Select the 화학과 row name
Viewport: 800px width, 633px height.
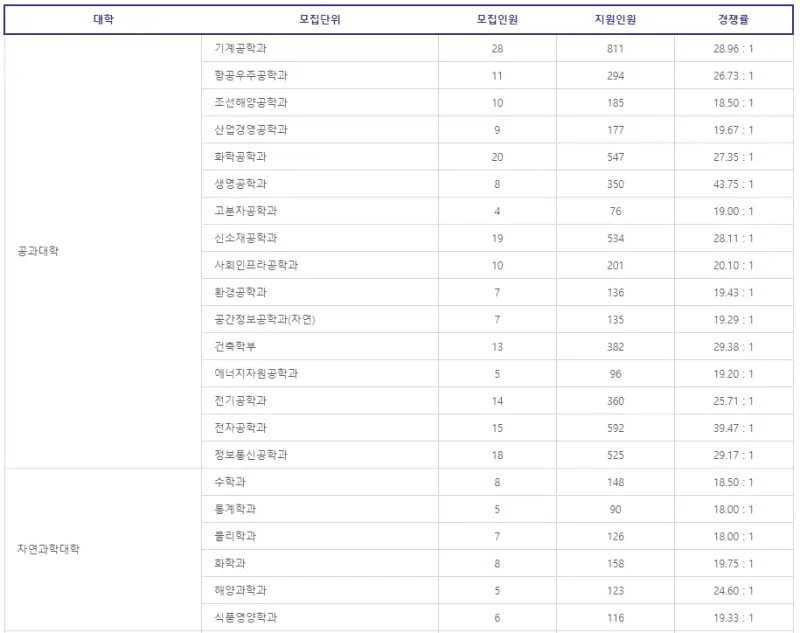point(230,563)
